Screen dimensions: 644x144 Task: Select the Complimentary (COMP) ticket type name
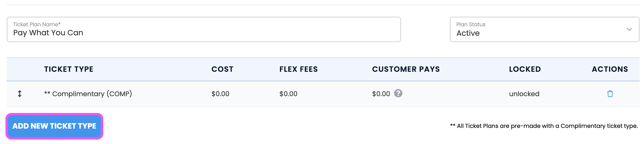pos(88,94)
